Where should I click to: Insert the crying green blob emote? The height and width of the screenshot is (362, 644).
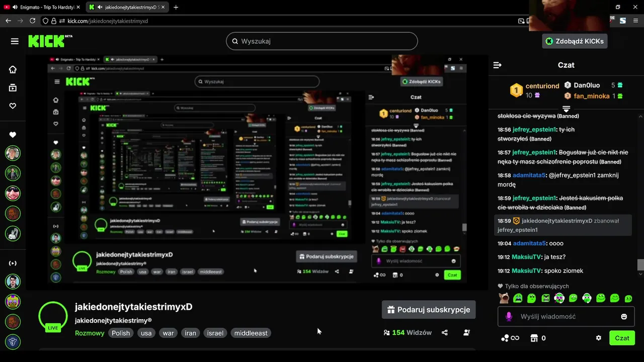pos(518,298)
